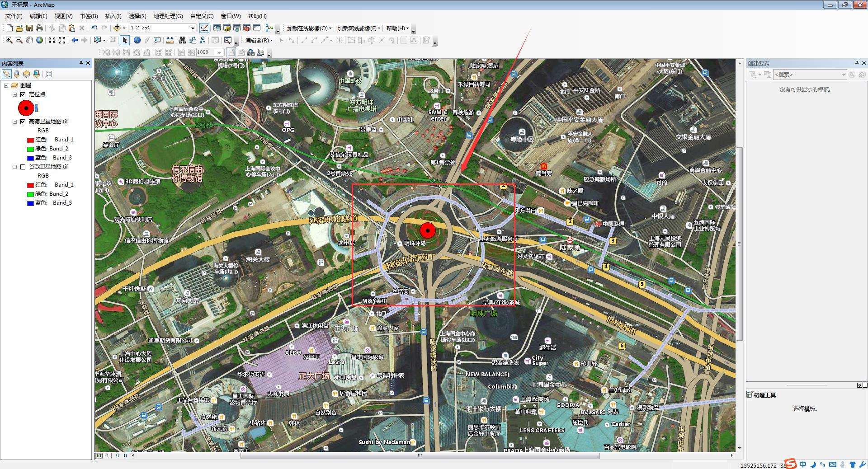
Task: Switch to Data View button at map bottom
Action: tap(99, 455)
